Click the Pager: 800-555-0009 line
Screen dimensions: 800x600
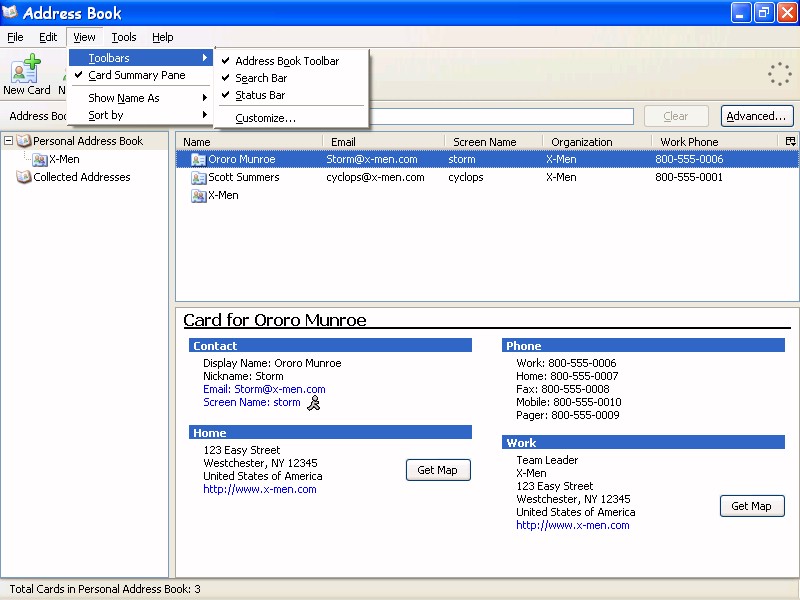coord(568,415)
